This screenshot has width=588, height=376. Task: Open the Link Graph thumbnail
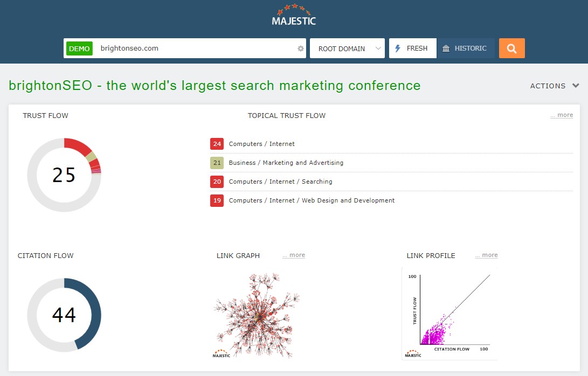click(257, 315)
